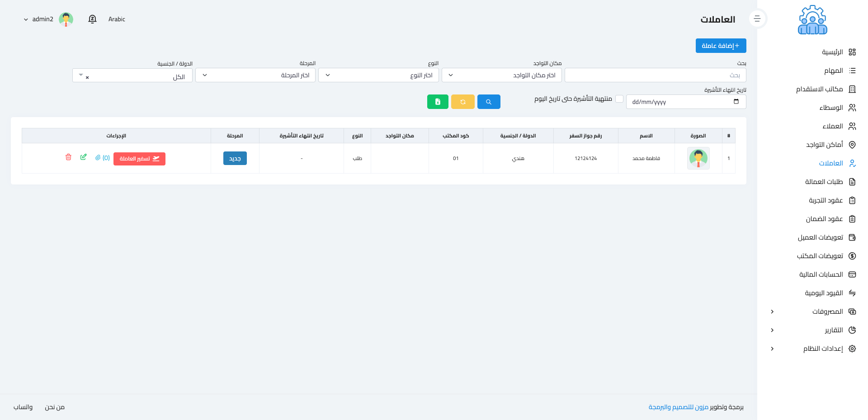Click the بحث search text field
The image size is (868, 420).
pyautogui.click(x=655, y=75)
